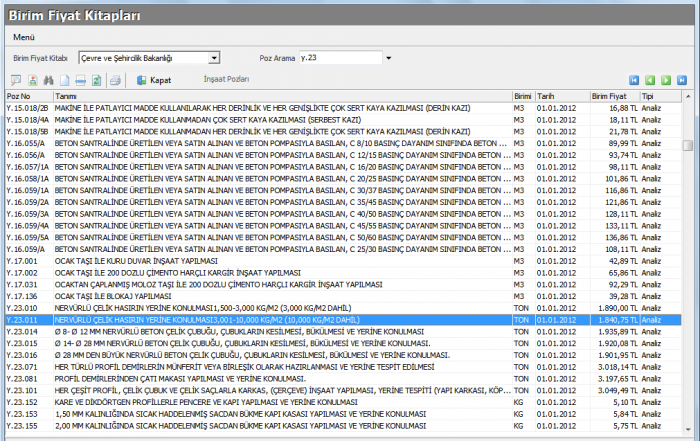
Task: Click the binoculars search icon in toolbar
Action: click(49, 80)
